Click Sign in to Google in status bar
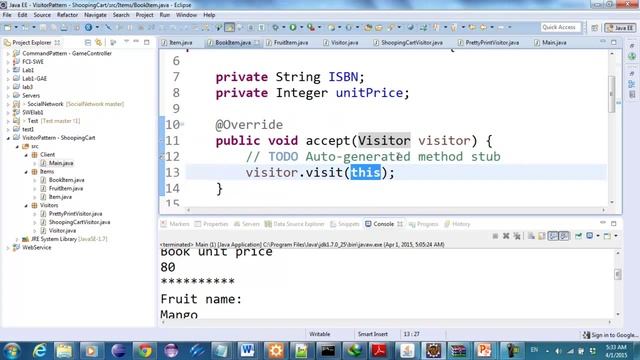Viewport: 640px width, 360px height. (610, 335)
